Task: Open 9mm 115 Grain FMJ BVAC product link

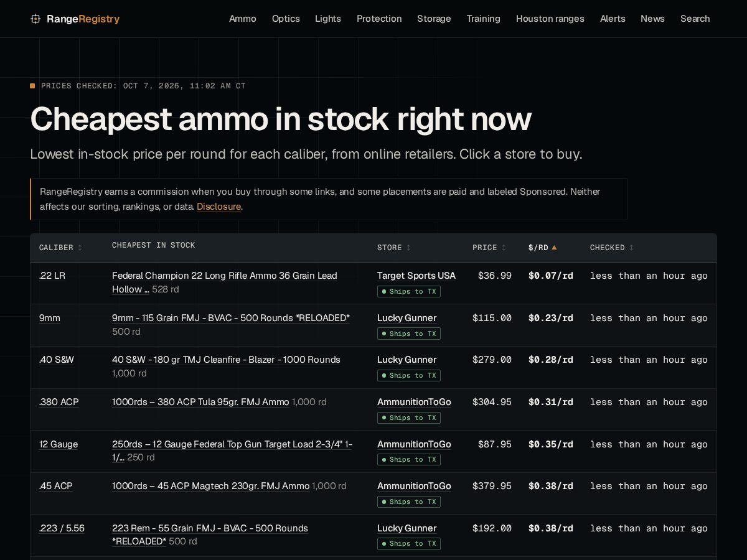Action: (231, 318)
